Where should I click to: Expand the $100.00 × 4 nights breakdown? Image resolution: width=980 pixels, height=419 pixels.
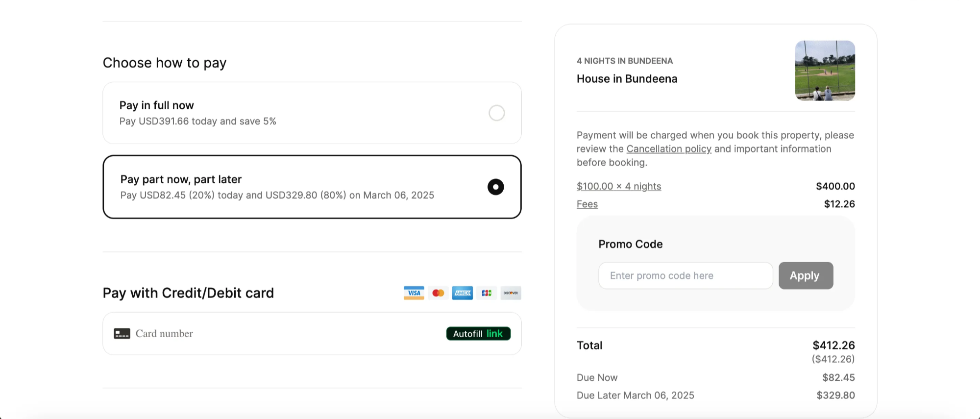click(618, 186)
